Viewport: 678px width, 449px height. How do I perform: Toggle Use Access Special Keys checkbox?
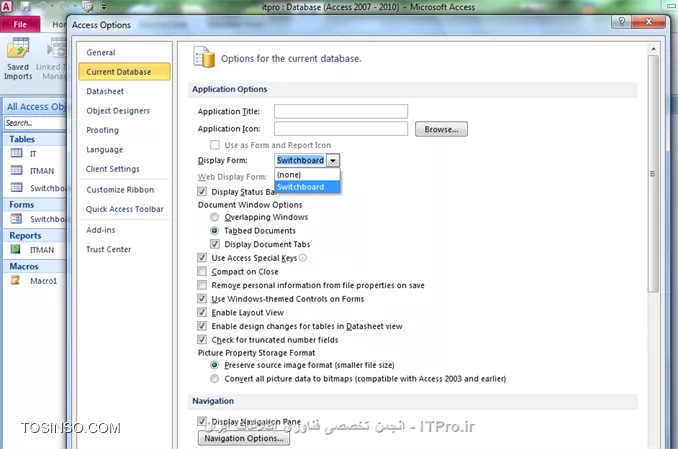point(202,258)
